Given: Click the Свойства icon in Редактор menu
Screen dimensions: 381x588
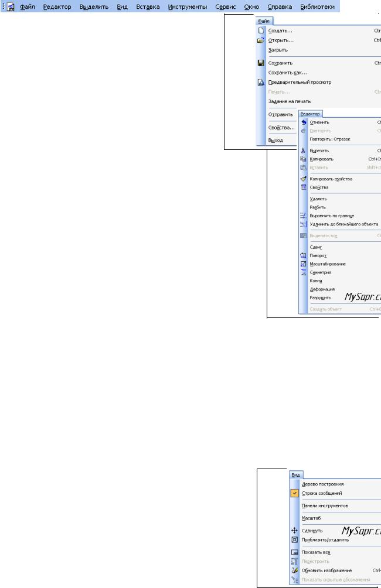Looking at the screenshot, I should pyautogui.click(x=304, y=187).
